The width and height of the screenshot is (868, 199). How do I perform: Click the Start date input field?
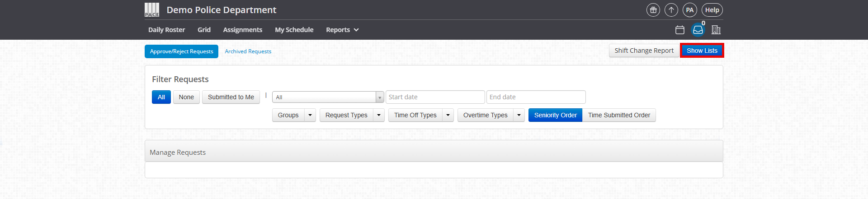coord(435,97)
